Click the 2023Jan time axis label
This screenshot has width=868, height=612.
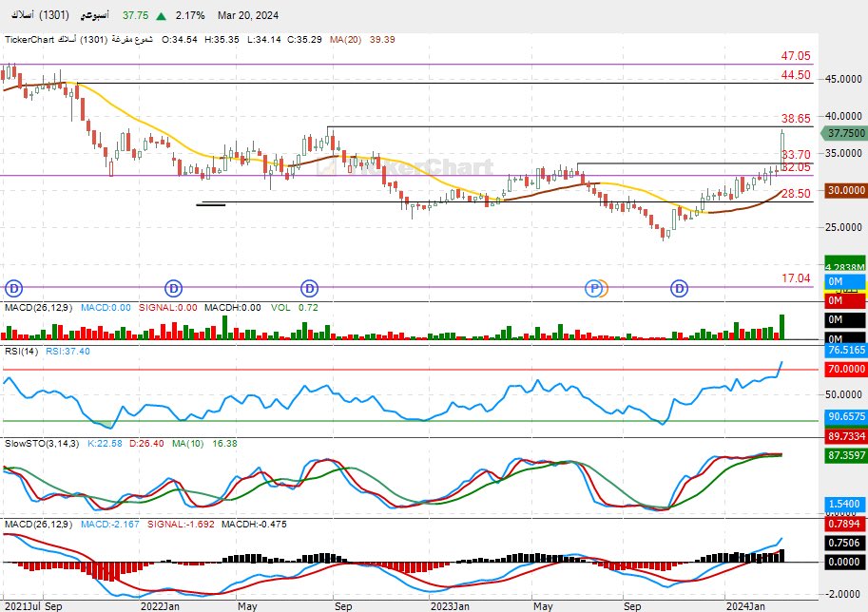(x=450, y=606)
